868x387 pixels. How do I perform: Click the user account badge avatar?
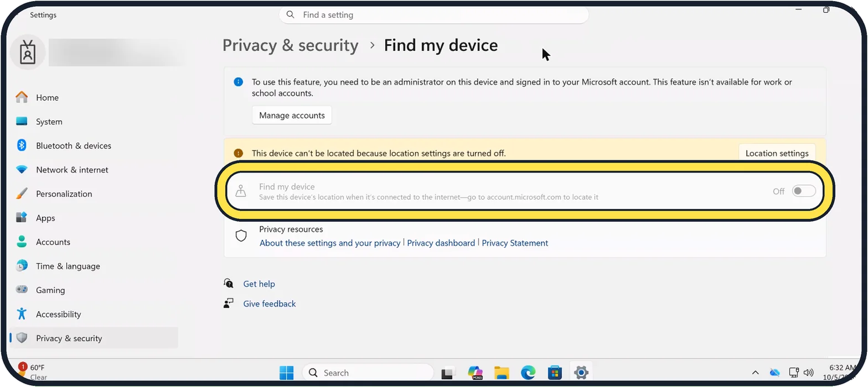click(27, 53)
